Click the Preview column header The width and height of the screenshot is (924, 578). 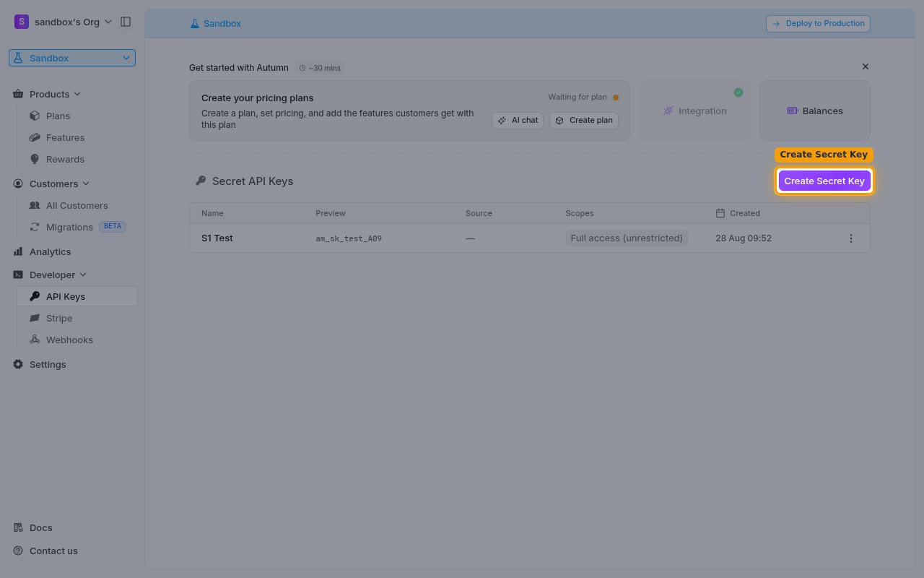[x=331, y=213]
